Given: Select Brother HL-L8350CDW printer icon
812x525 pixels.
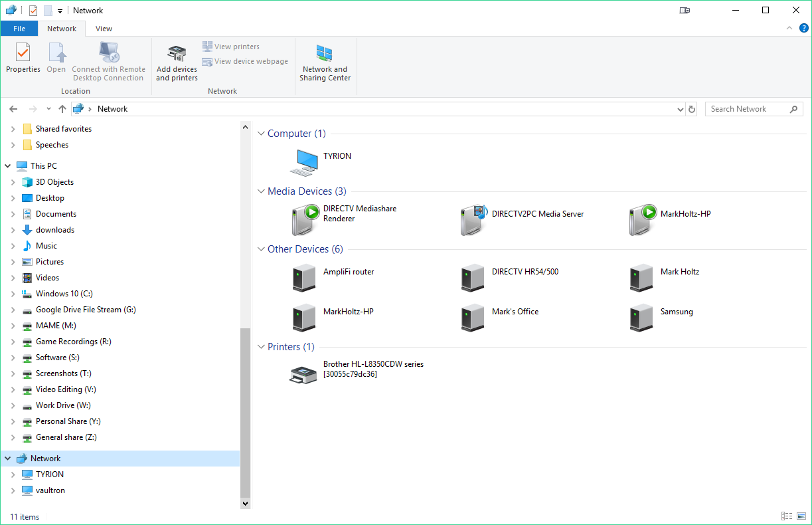Looking at the screenshot, I should pyautogui.click(x=304, y=375).
